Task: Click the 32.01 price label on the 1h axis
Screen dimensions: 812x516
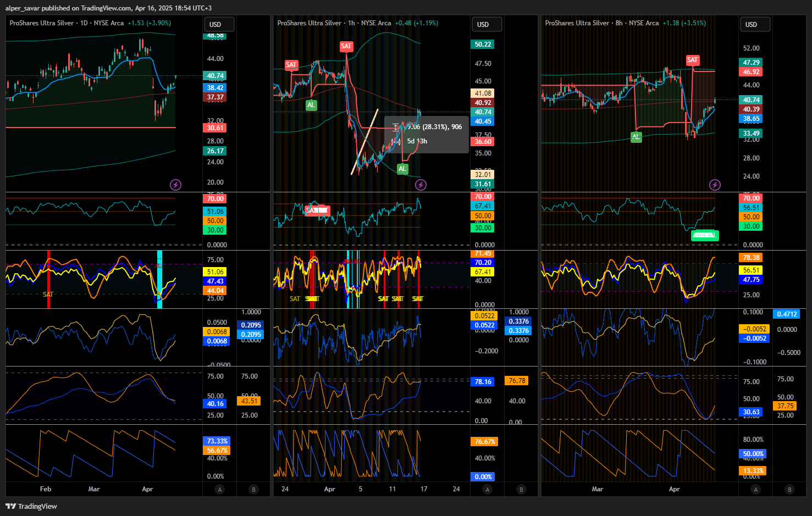Action: [483, 175]
